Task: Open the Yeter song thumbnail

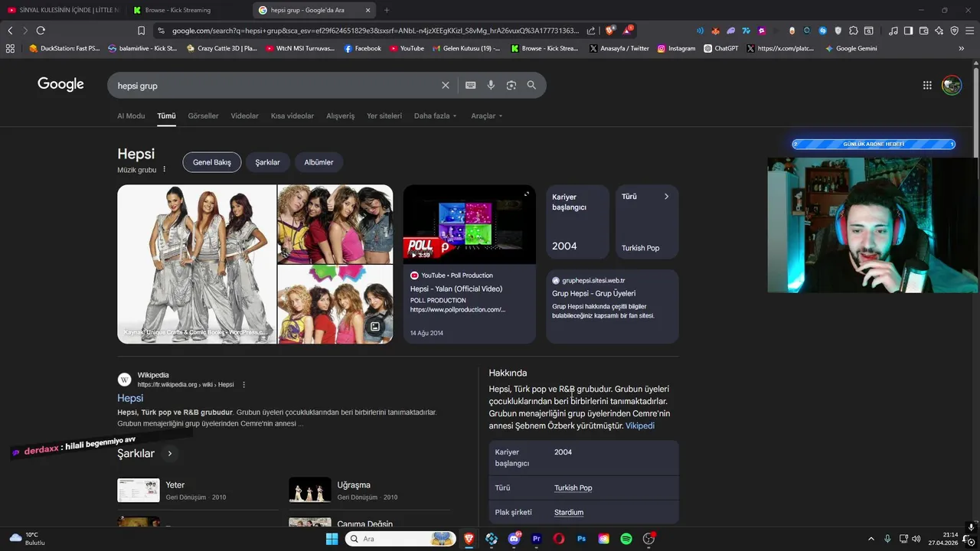Action: click(139, 490)
